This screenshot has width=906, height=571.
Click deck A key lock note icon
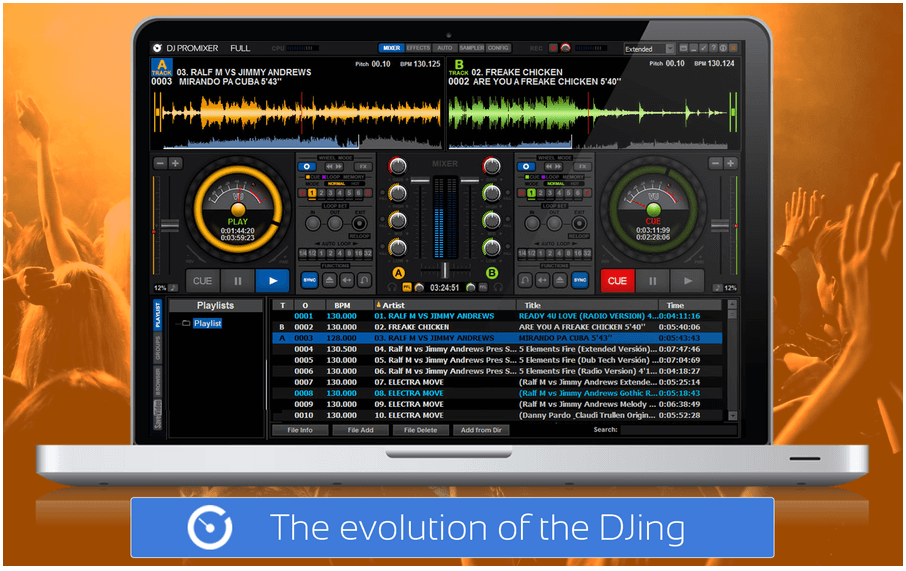pos(173,287)
